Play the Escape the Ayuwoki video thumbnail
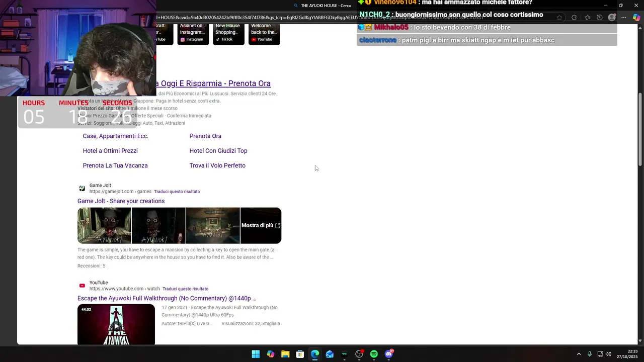The image size is (644, 362). coord(116,324)
